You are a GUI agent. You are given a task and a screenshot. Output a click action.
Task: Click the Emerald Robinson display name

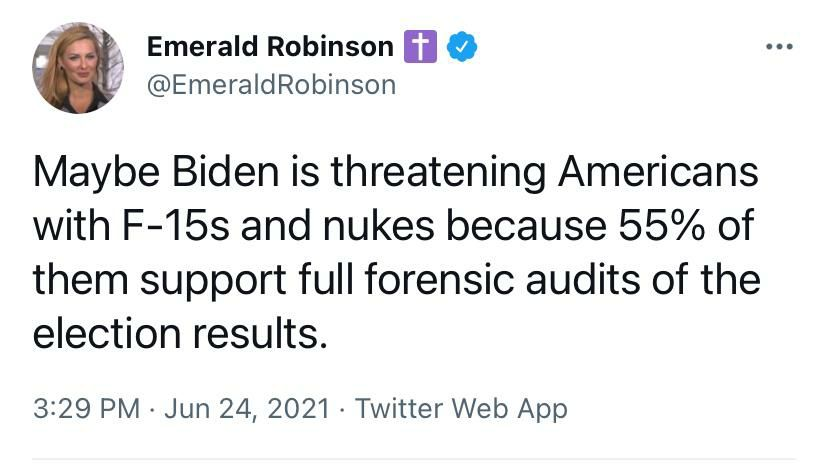[x=270, y=47]
